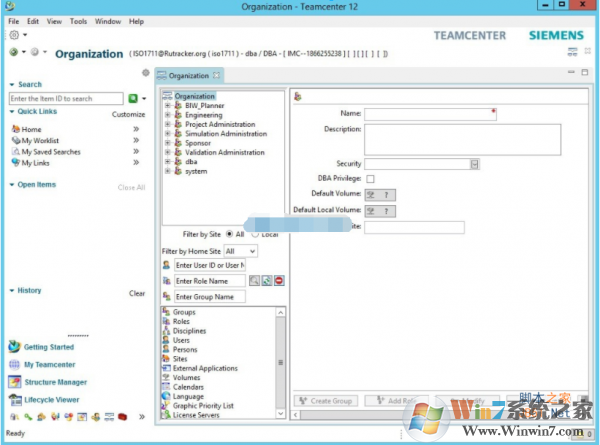Expand the Project Administration node
This screenshot has height=445, width=600.
coord(167,124)
